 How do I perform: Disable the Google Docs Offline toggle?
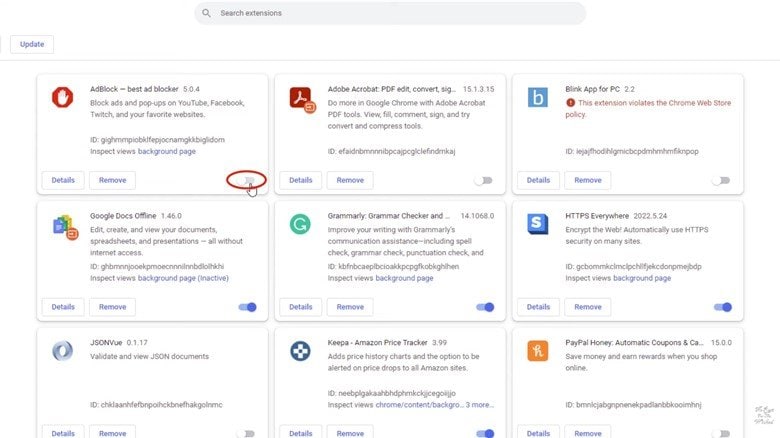tap(247, 307)
